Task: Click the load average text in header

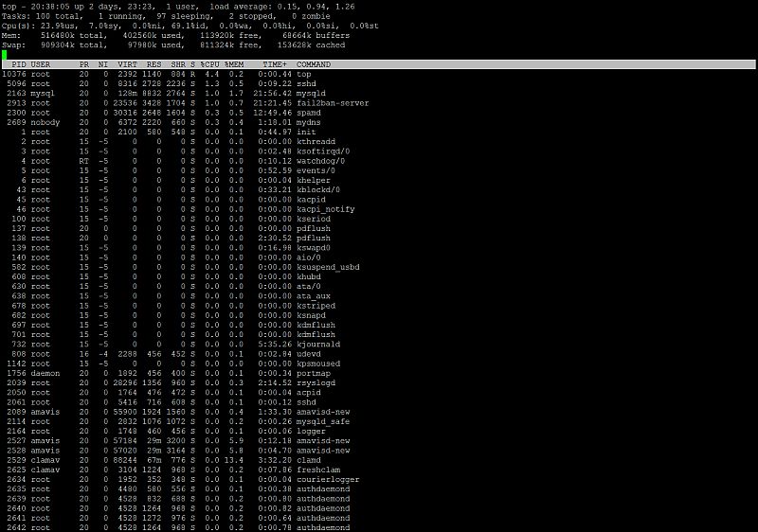Action: (298, 7)
